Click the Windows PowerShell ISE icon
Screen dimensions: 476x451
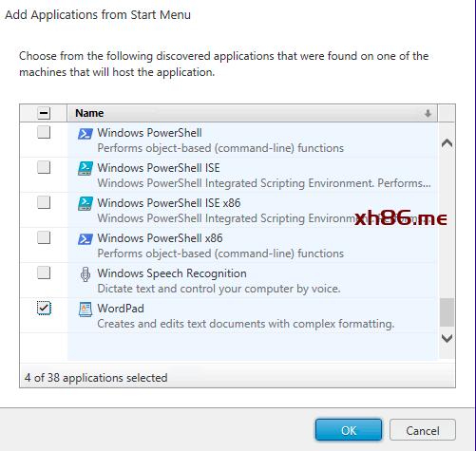86,169
